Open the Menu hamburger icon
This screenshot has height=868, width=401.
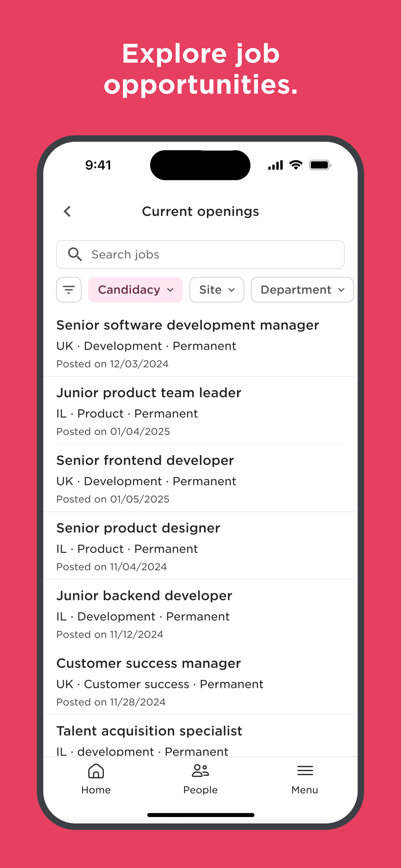[x=305, y=770]
